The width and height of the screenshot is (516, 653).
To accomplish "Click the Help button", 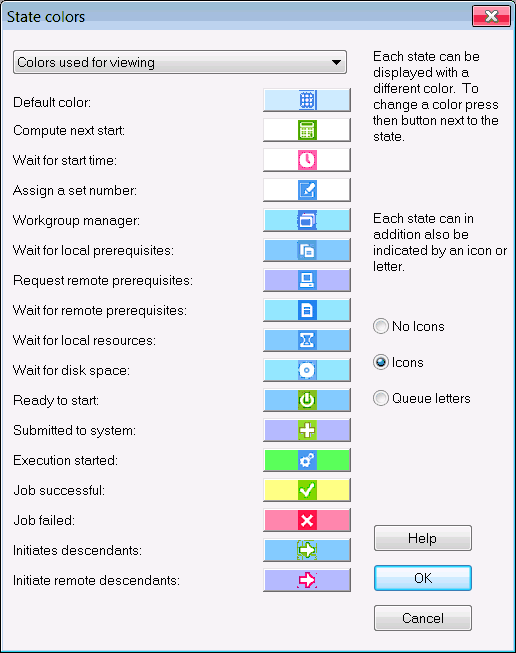I will coord(423,538).
